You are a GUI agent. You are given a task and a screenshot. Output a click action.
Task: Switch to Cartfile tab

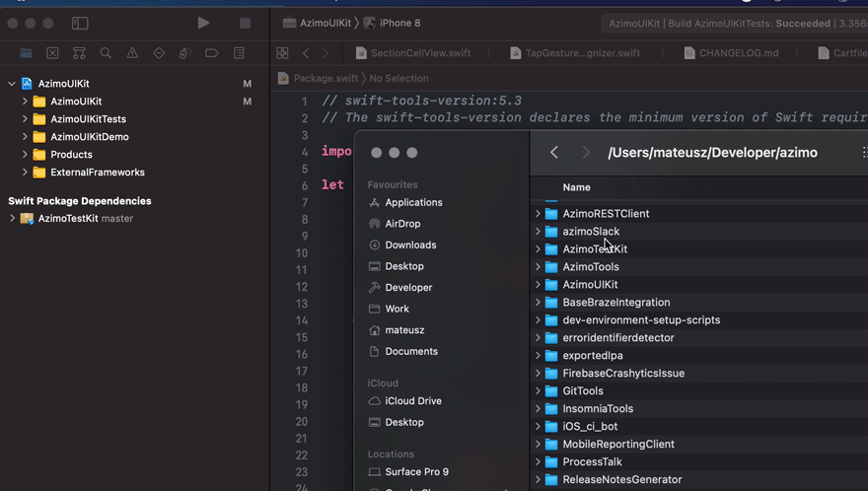(x=842, y=53)
